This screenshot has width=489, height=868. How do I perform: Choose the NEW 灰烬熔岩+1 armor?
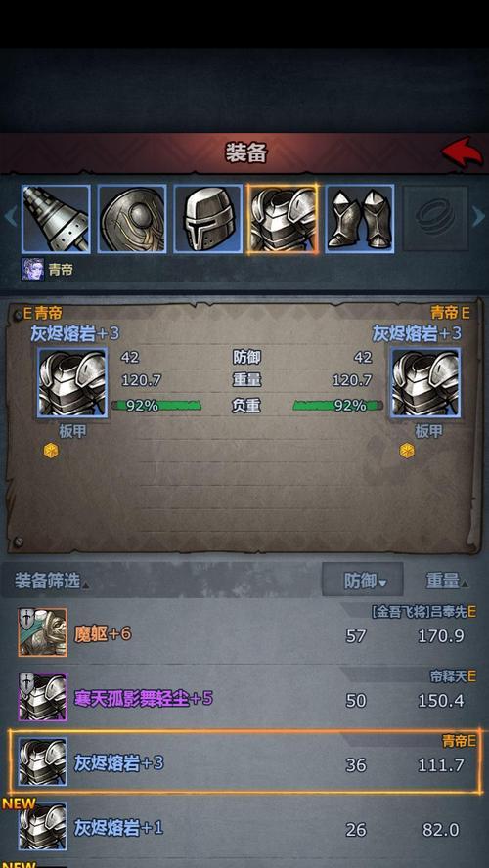tap(244, 827)
